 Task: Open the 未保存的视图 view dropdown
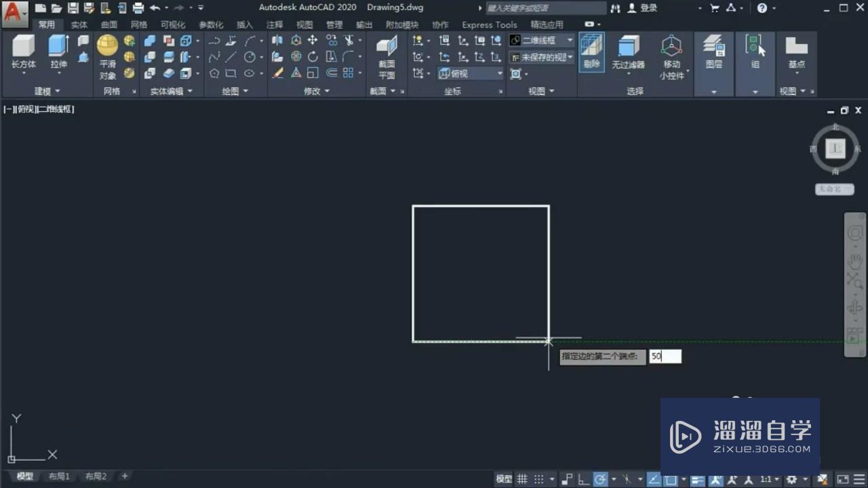pos(542,57)
